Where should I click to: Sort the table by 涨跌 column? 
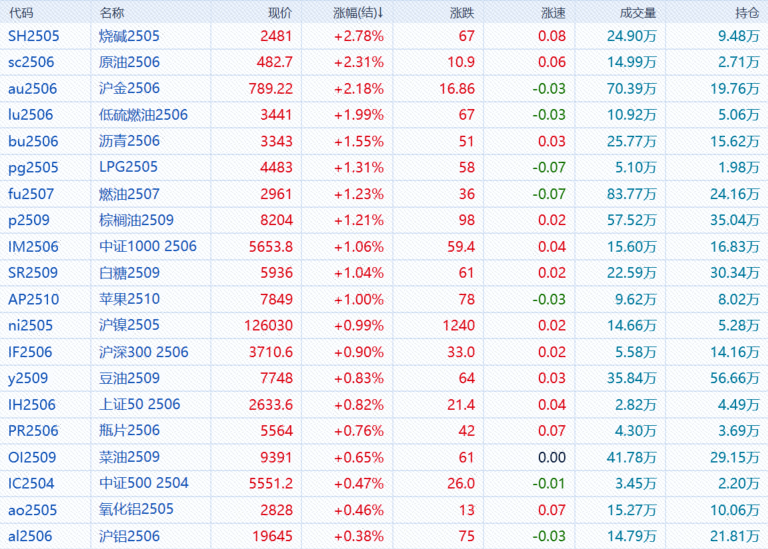462,13
